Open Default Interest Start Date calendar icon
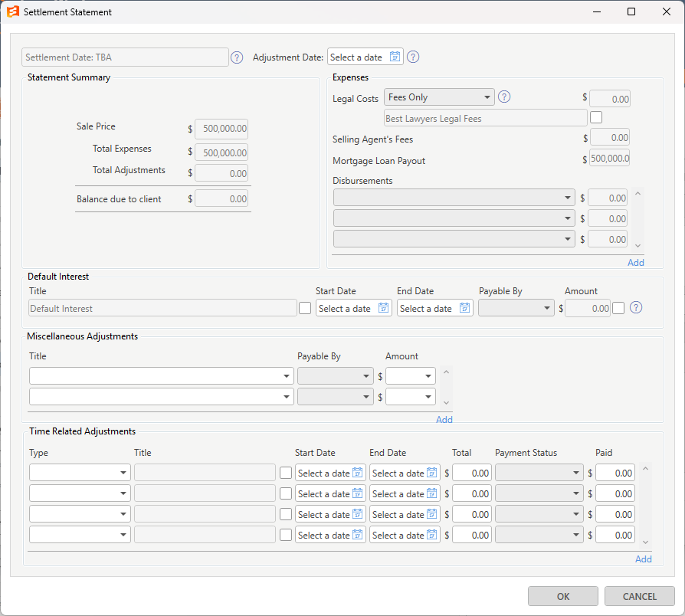685x616 pixels. (383, 307)
